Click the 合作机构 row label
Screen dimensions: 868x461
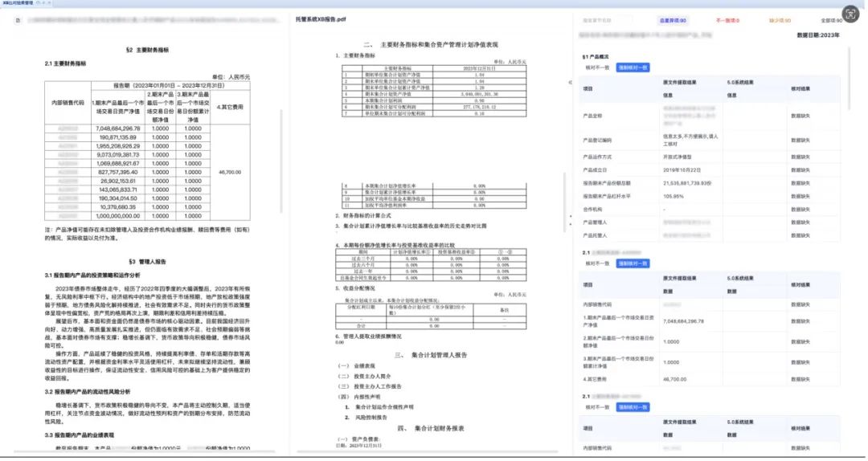[592, 210]
